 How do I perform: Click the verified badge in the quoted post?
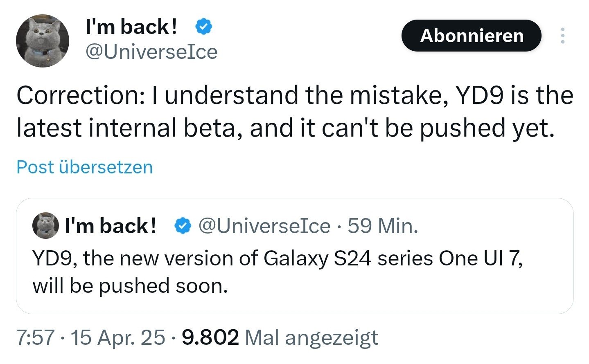point(183,226)
